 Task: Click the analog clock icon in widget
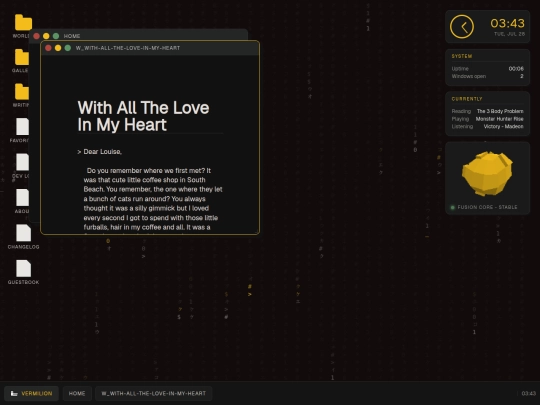point(461,27)
